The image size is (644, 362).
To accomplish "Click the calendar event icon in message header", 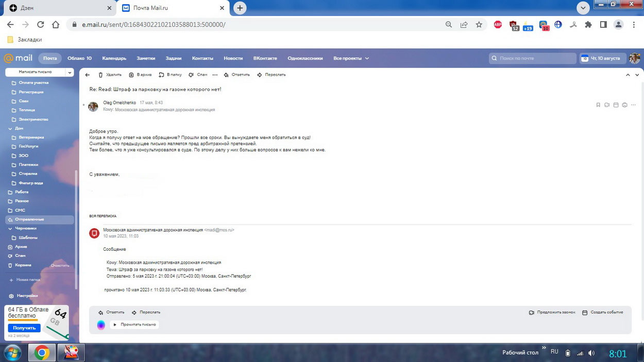I will pos(616,105).
